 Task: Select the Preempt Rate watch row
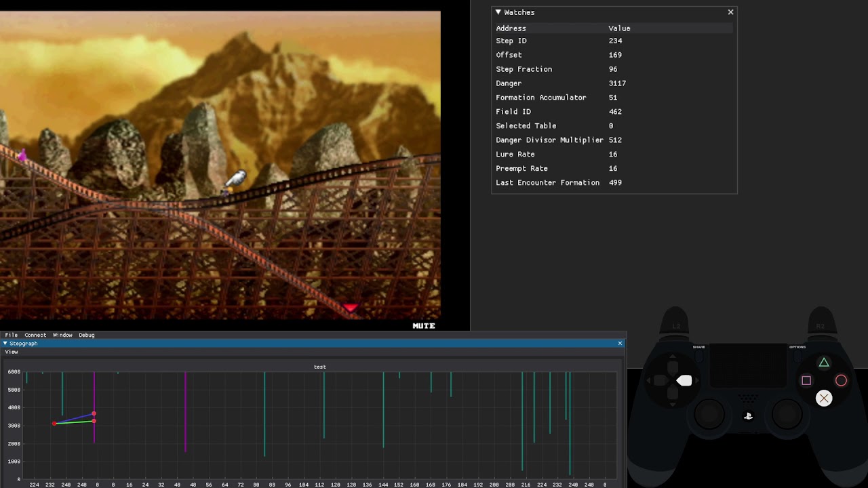(x=614, y=169)
